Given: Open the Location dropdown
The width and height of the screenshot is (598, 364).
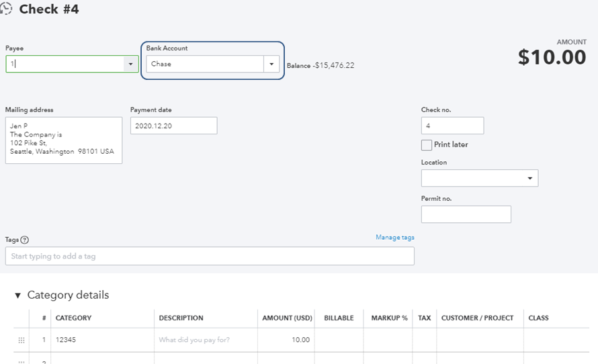Looking at the screenshot, I should pyautogui.click(x=529, y=178).
